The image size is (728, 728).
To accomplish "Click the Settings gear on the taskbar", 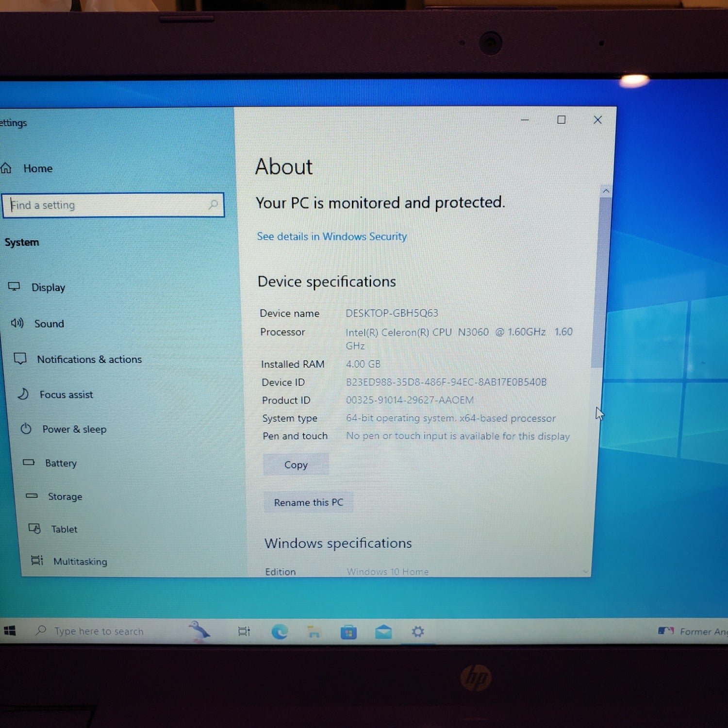I will (418, 631).
